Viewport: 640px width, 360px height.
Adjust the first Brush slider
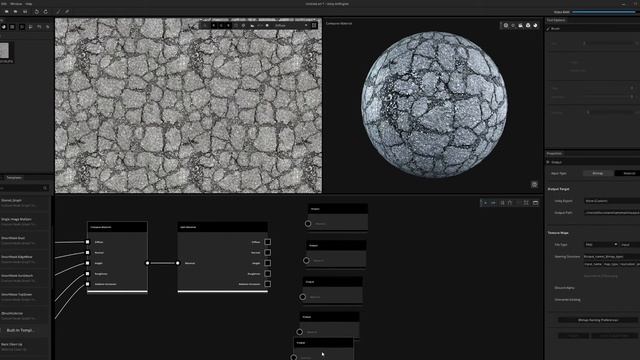[x=610, y=43]
